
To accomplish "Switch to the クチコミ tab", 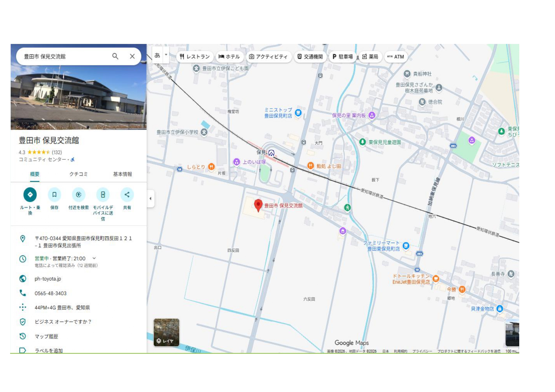I will coord(78,174).
